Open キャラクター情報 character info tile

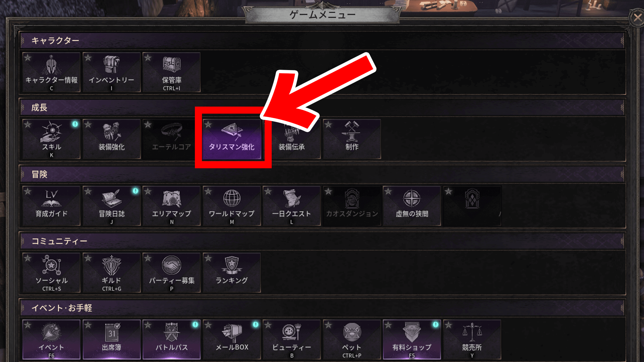(x=51, y=72)
